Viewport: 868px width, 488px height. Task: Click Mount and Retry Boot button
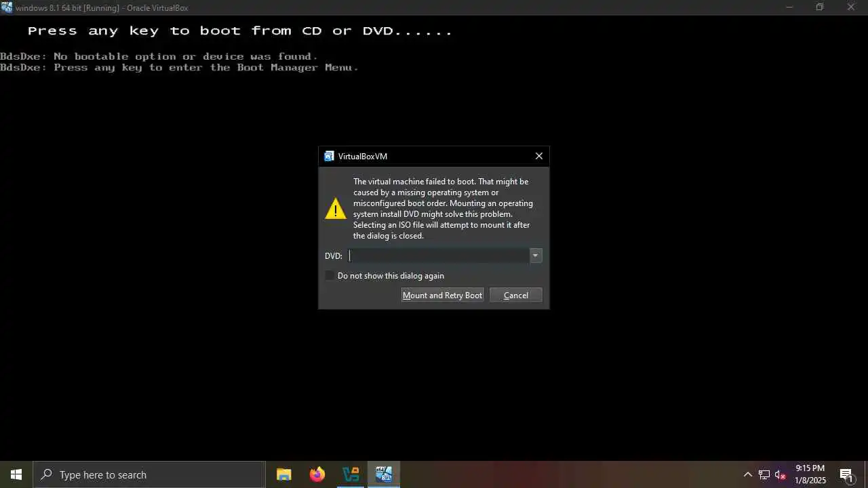tap(442, 295)
